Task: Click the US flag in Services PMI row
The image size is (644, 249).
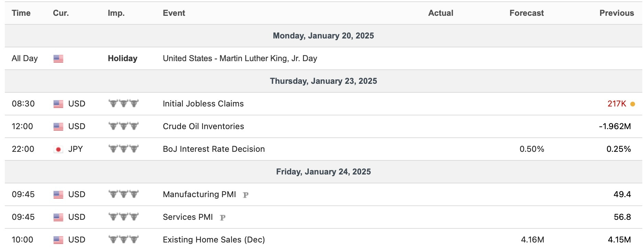Action: click(x=58, y=217)
